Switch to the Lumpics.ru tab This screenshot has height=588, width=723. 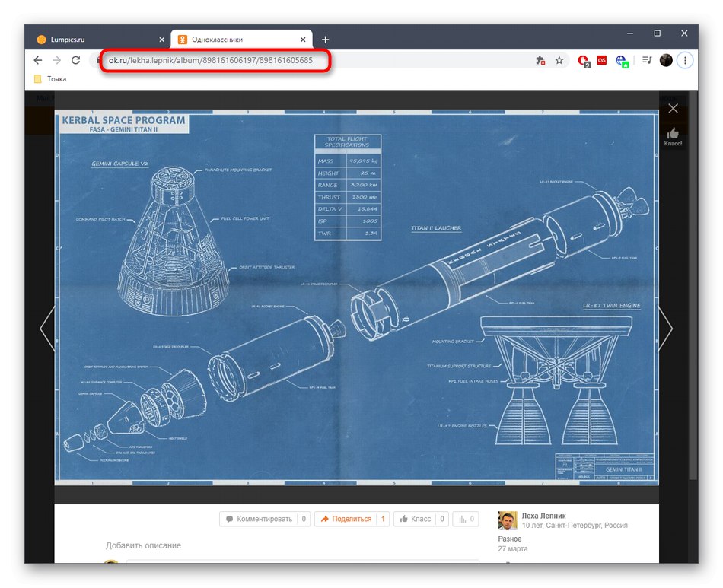click(98, 40)
